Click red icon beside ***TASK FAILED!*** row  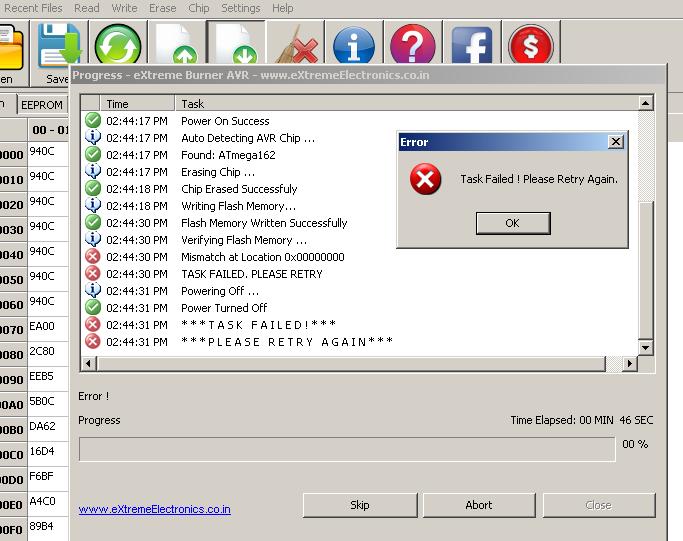point(93,325)
